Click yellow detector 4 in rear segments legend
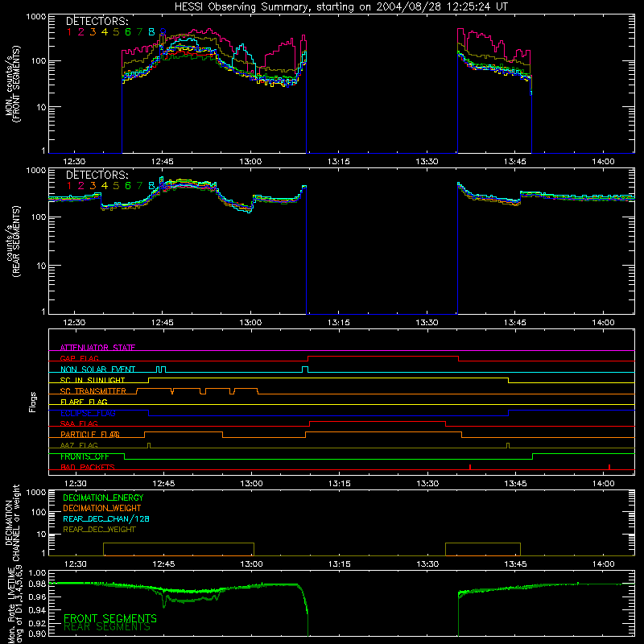 [105, 186]
